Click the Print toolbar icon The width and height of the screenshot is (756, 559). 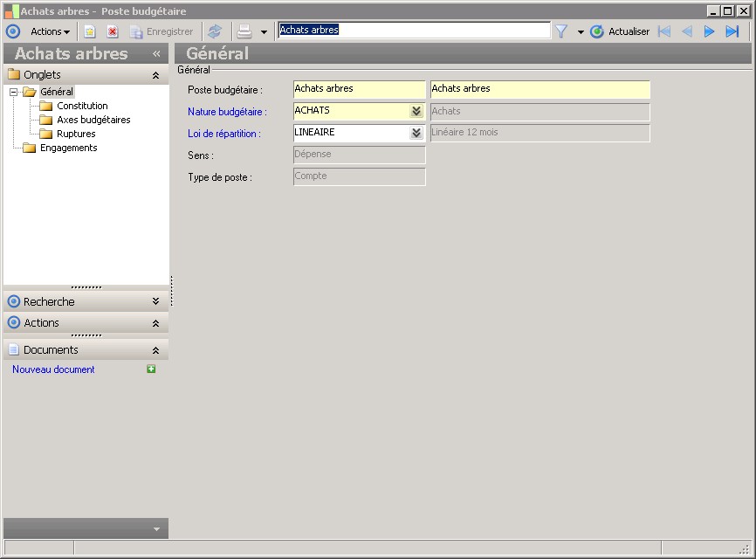pyautogui.click(x=244, y=31)
